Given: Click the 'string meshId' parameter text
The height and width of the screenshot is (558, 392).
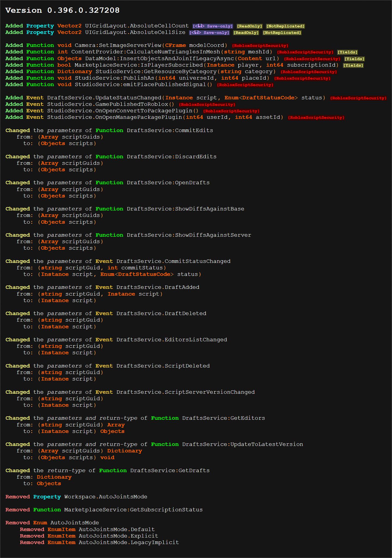Looking at the screenshot, I should (x=246, y=52).
